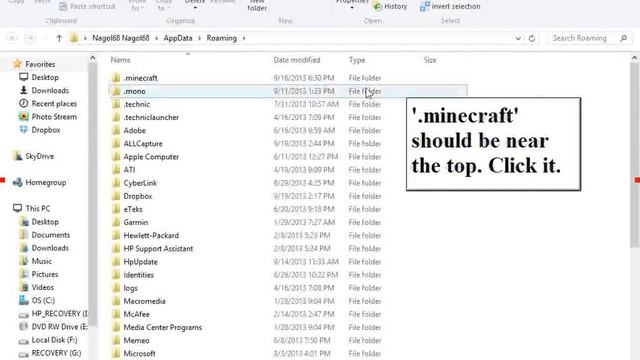Select the Macromedia folder

pos(144,301)
